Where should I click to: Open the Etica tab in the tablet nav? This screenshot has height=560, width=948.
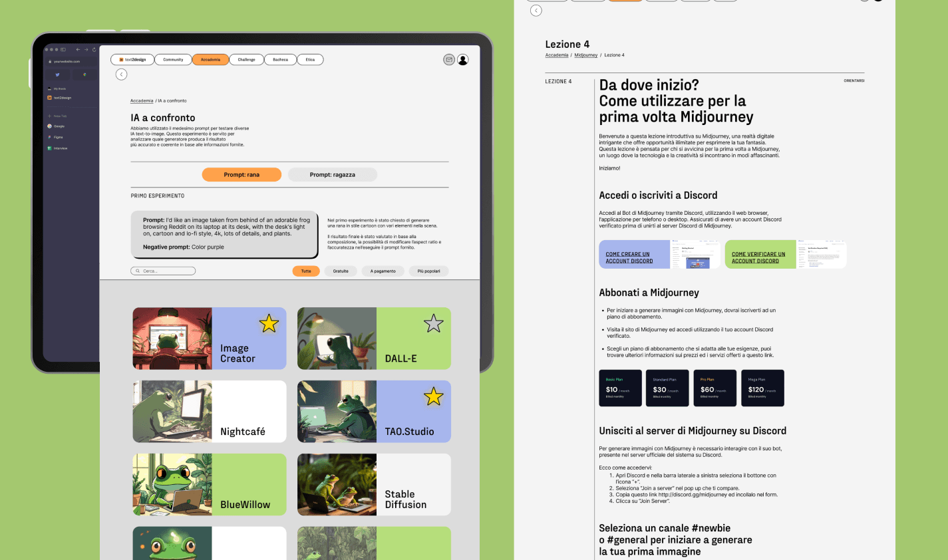(310, 60)
